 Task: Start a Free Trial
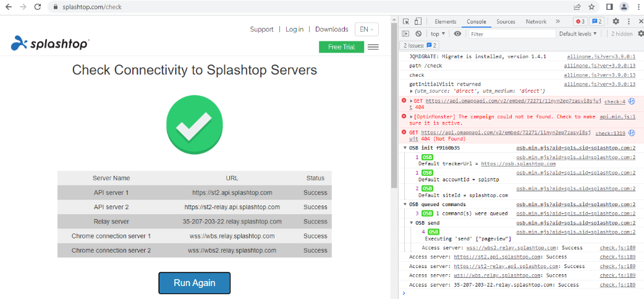coord(341,47)
